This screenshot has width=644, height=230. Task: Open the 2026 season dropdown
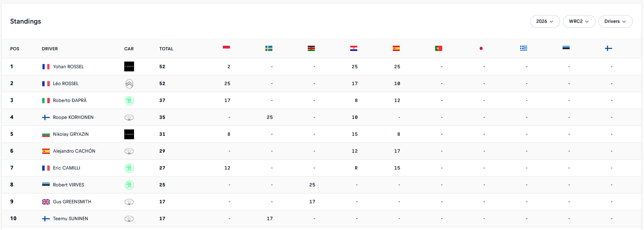pyautogui.click(x=545, y=21)
